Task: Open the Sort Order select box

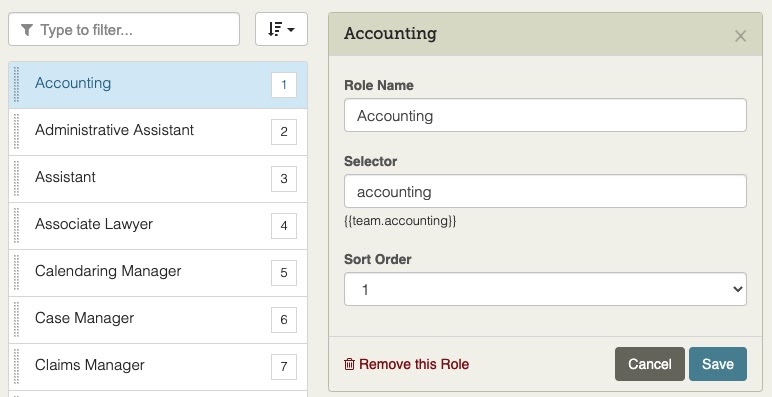Action: coord(545,289)
